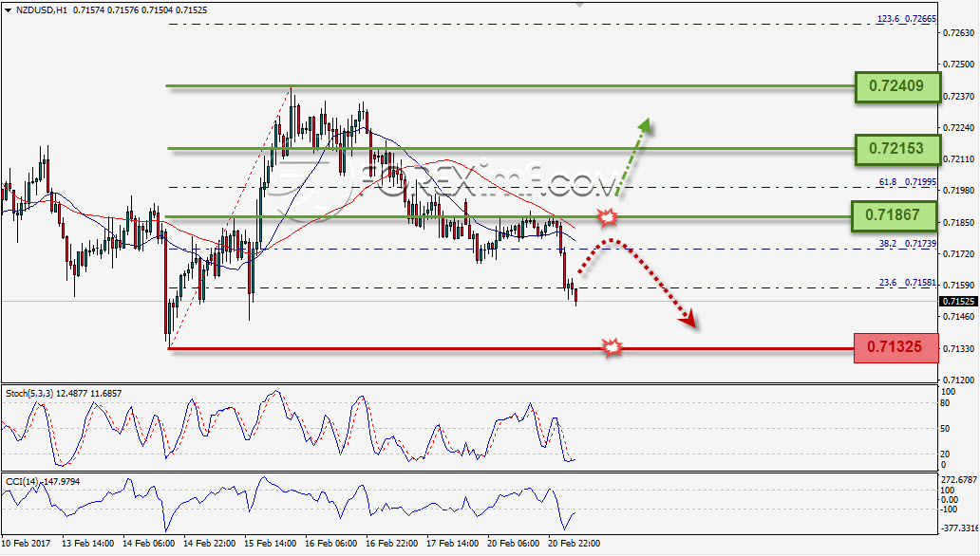
Task: Click the 14 Feb 22:00 time label
Action: point(209,544)
